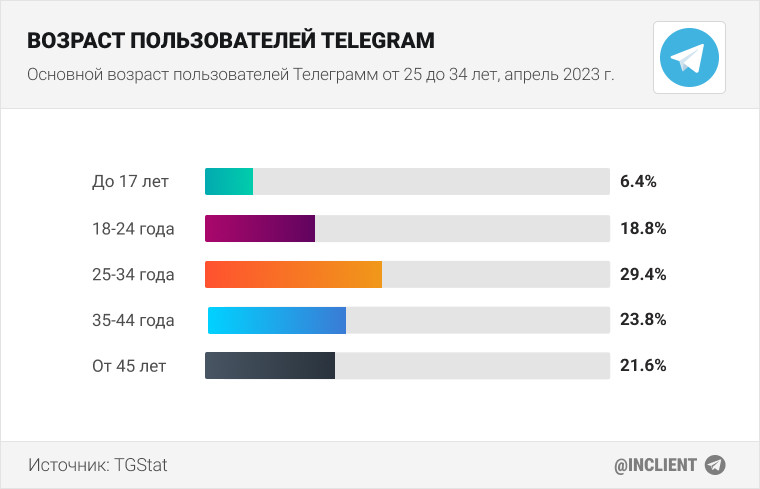Viewport: 760px width, 489px height.
Task: Click the 21.6% value label
Action: [x=643, y=366]
